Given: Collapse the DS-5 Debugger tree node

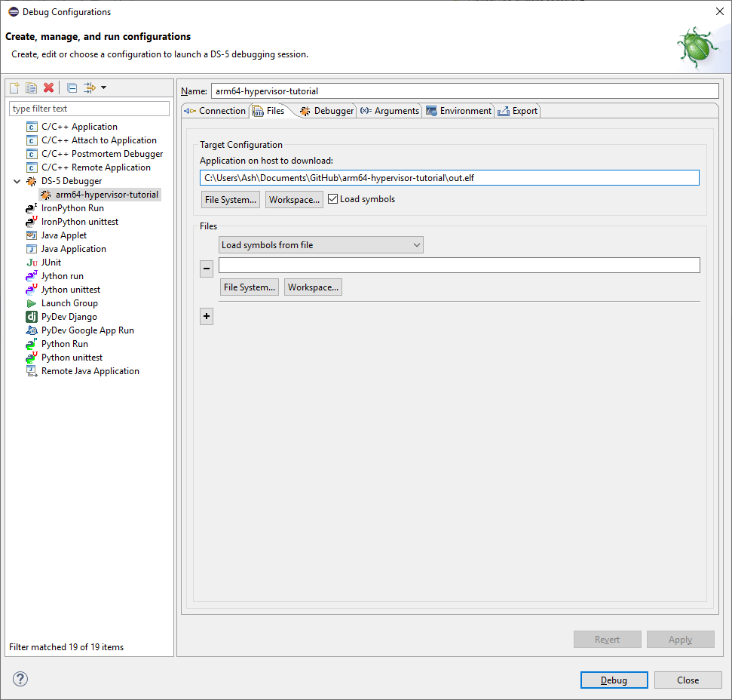Looking at the screenshot, I should [17, 181].
